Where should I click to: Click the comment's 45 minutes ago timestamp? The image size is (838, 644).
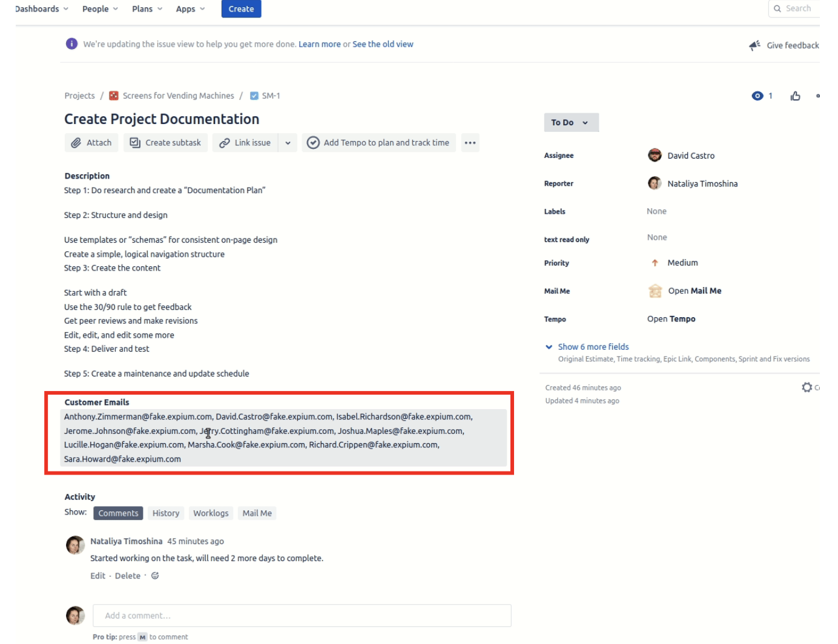point(196,541)
